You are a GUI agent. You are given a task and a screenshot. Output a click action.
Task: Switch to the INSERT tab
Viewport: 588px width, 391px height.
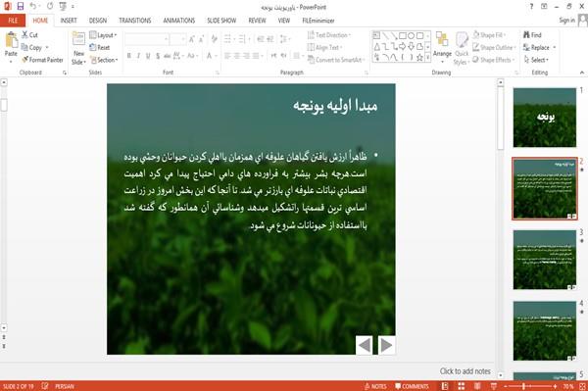coord(69,21)
